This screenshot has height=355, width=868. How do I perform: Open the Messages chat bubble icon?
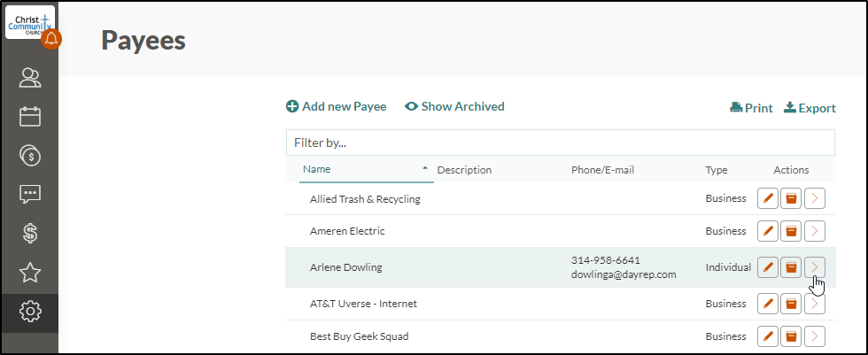click(x=30, y=194)
